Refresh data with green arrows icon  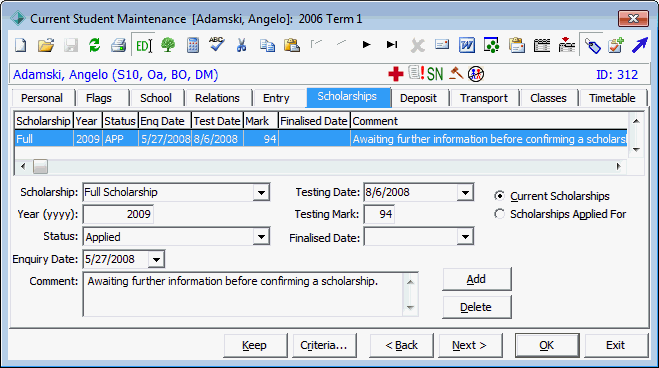pos(95,45)
